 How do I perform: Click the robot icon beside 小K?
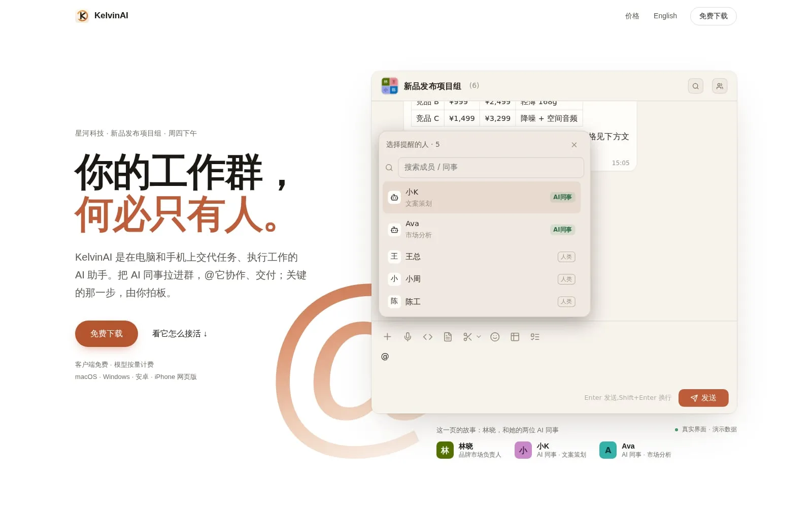point(394,197)
